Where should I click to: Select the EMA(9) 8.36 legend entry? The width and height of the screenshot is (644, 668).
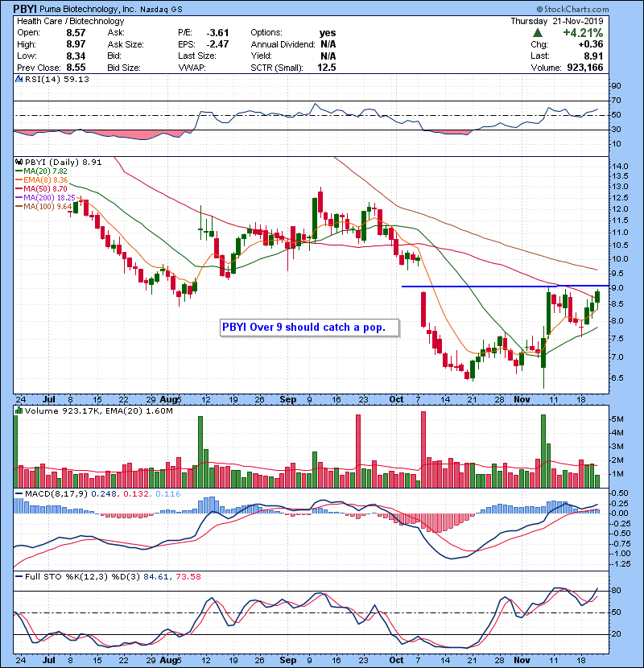click(x=42, y=179)
